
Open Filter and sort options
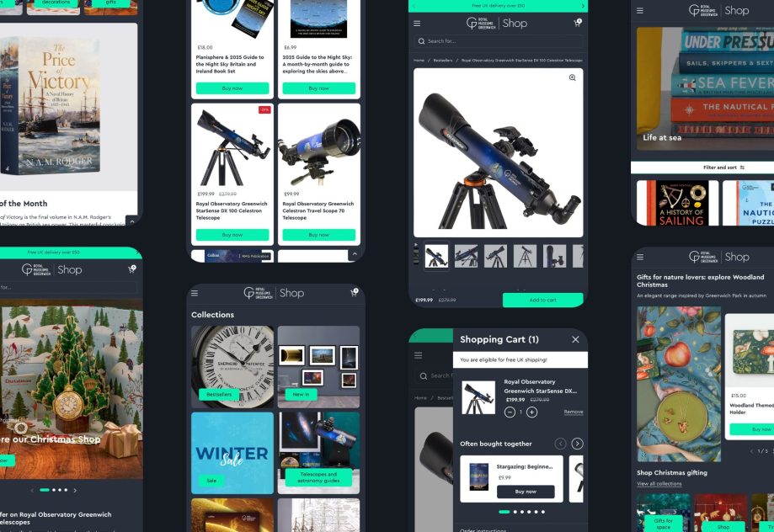(723, 168)
